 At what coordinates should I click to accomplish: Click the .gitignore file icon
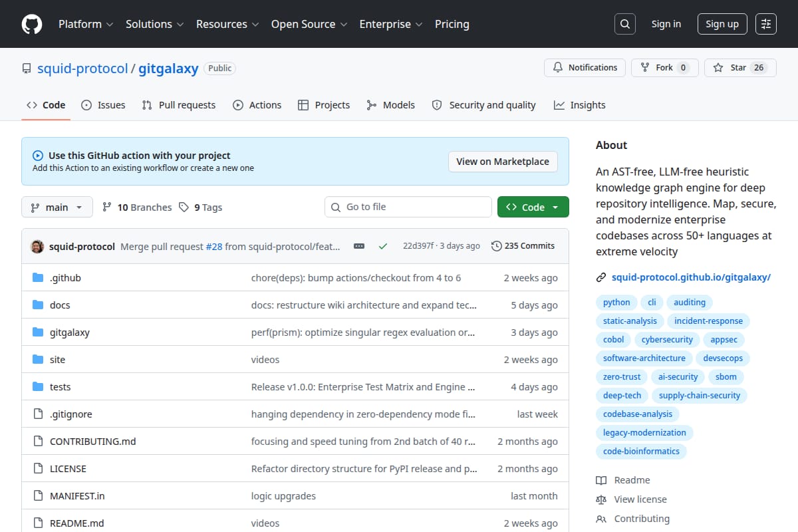38,414
